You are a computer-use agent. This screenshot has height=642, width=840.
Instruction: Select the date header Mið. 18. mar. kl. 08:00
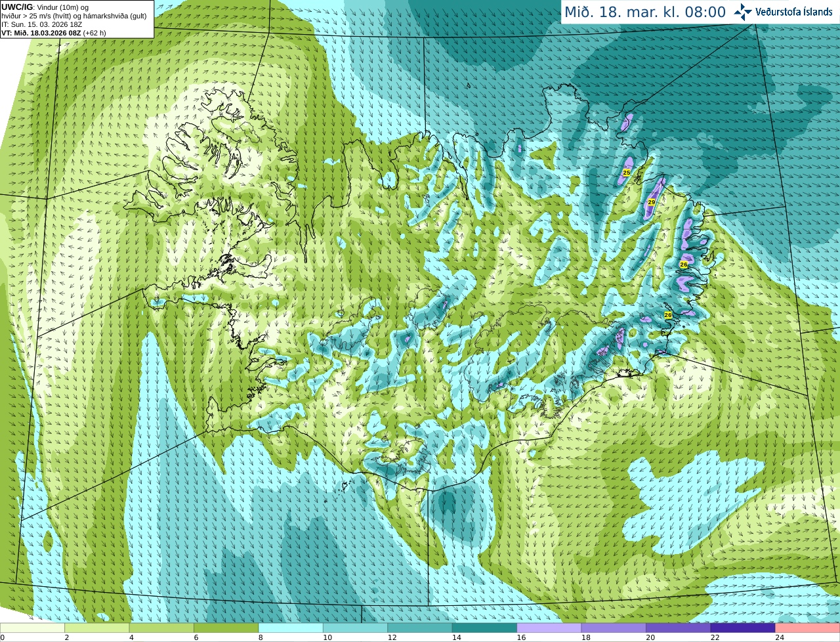click(645, 12)
